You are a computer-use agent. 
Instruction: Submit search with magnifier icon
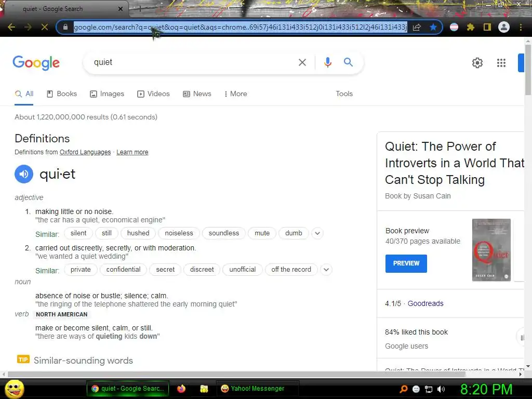coord(348,62)
